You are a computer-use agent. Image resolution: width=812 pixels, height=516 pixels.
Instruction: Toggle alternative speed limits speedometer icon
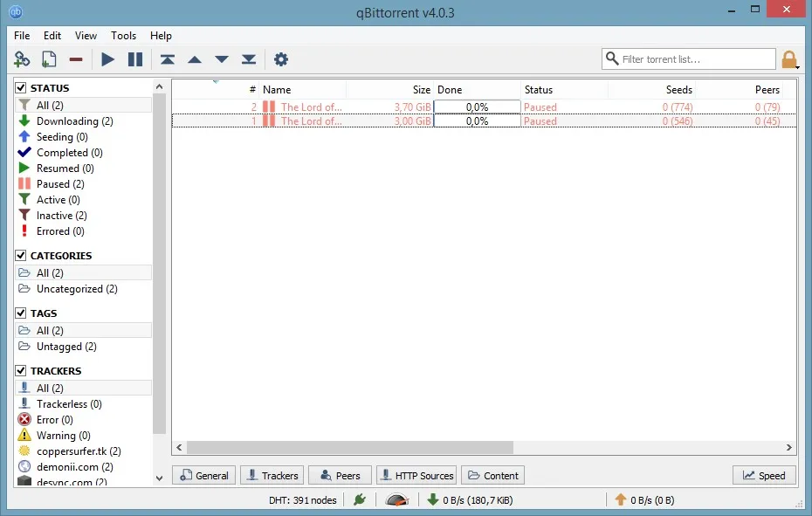tap(397, 500)
